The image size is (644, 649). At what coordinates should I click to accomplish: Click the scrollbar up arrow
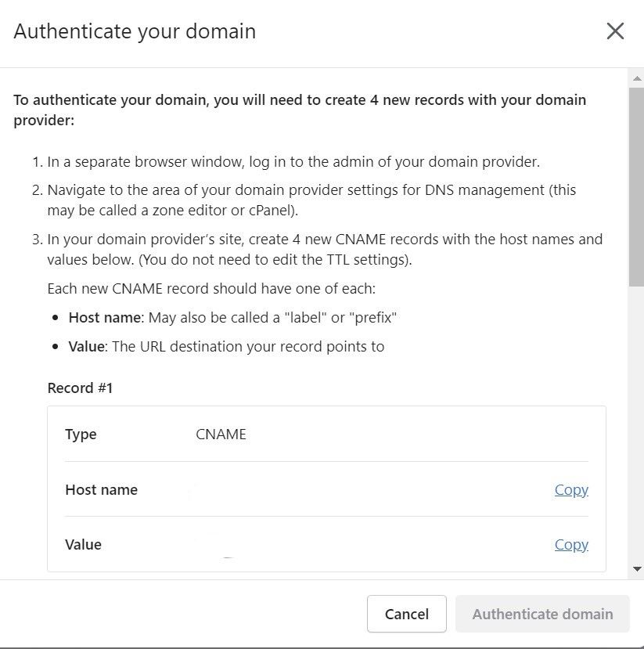click(637, 78)
